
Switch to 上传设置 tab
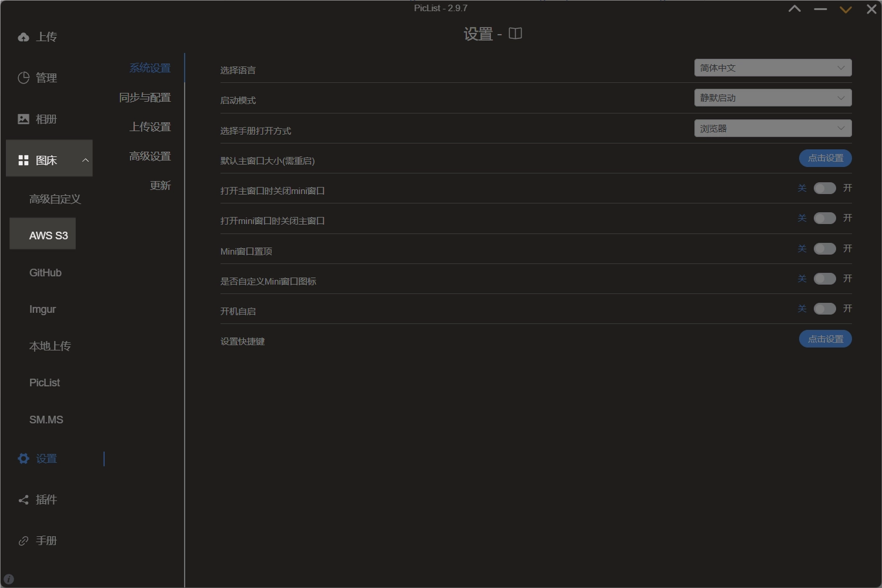coord(150,127)
